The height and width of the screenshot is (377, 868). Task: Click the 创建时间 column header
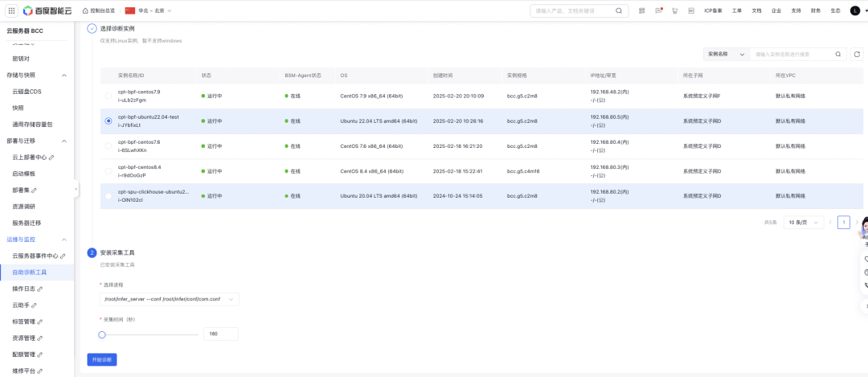pos(441,76)
